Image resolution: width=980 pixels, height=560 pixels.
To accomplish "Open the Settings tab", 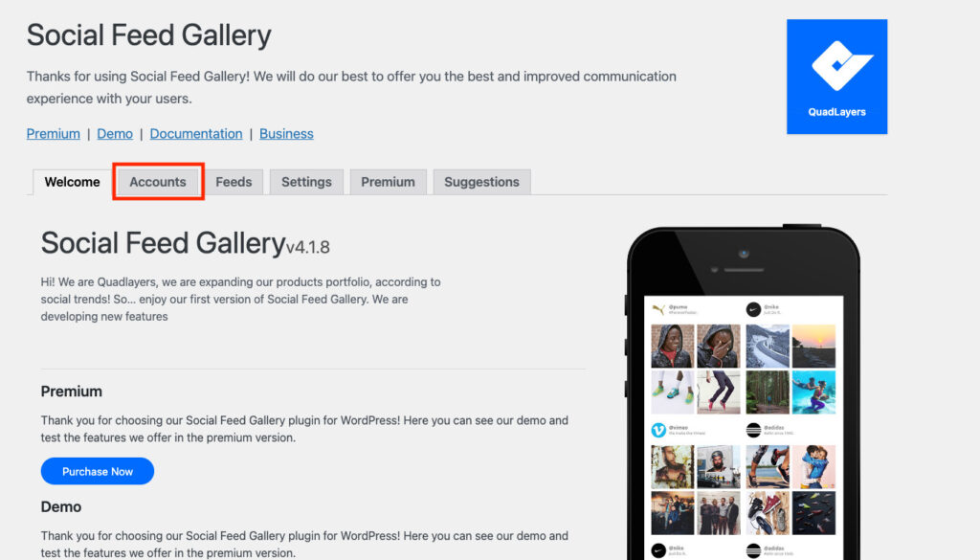I will (306, 182).
